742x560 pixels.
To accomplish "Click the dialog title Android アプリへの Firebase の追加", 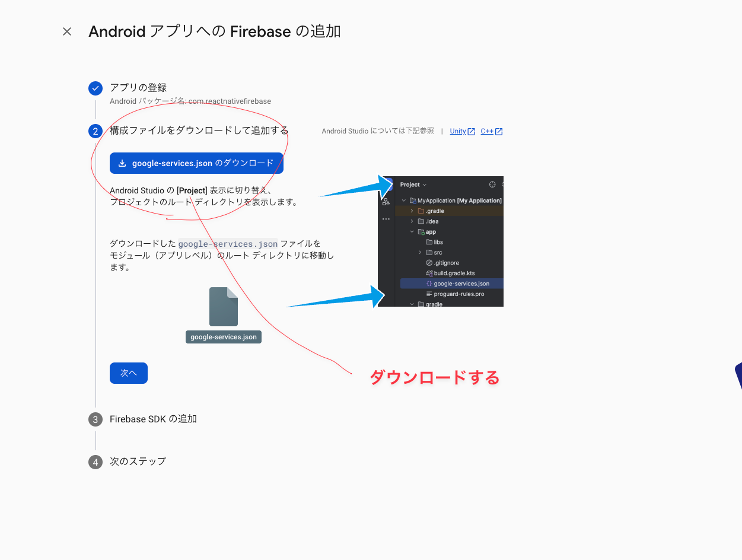I will (x=215, y=31).
